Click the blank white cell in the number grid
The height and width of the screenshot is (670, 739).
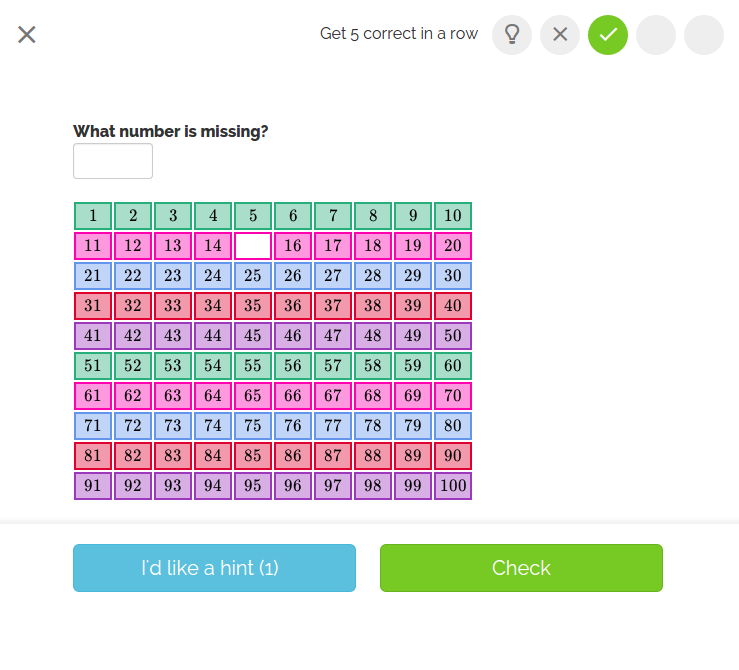[253, 245]
